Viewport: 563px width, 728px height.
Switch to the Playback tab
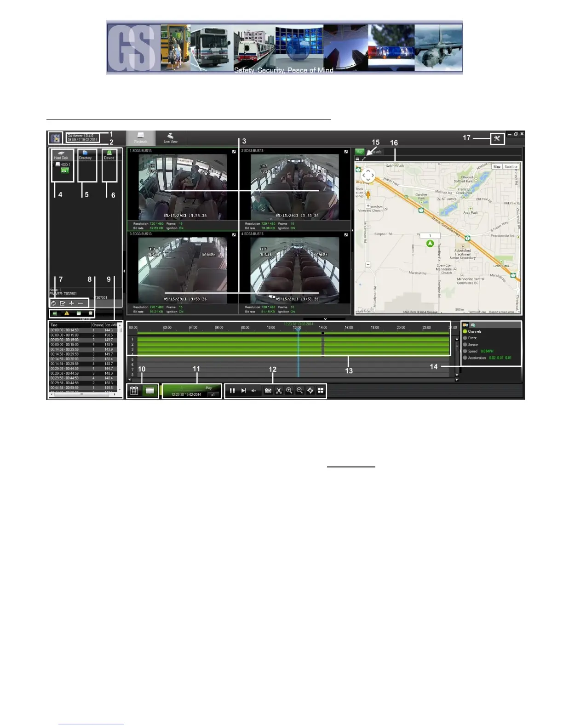pyautogui.click(x=141, y=138)
